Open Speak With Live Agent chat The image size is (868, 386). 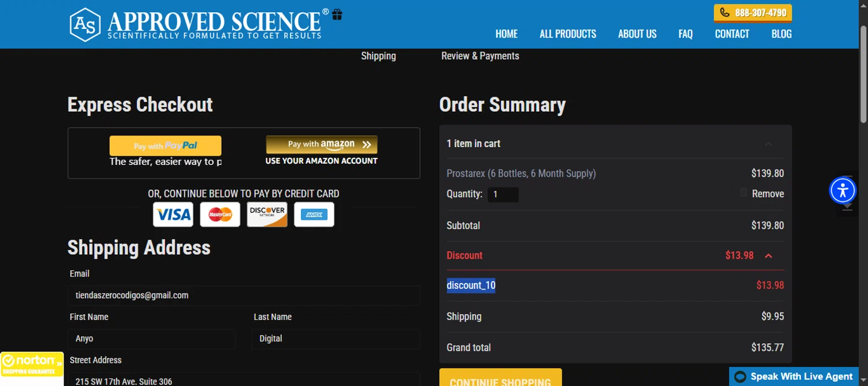(794, 376)
